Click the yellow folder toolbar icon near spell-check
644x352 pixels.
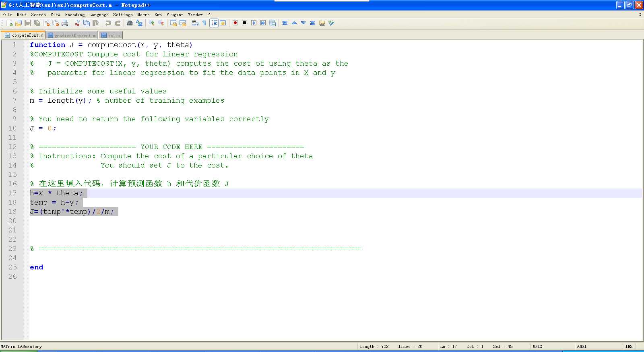click(x=322, y=23)
